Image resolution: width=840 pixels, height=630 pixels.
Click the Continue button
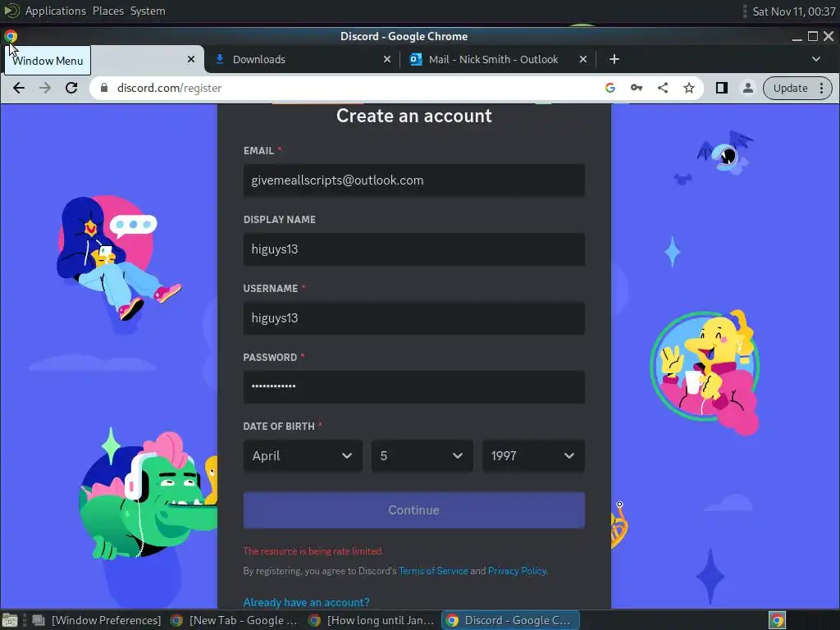414,510
